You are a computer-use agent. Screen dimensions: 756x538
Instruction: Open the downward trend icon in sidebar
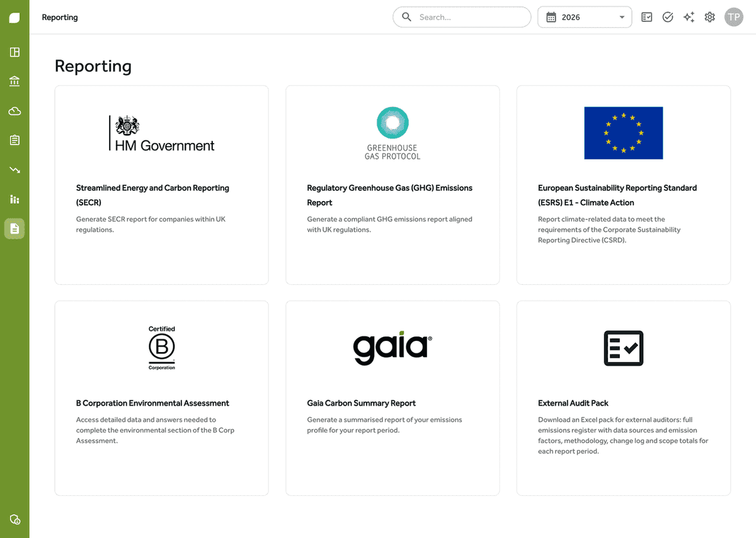(14, 169)
